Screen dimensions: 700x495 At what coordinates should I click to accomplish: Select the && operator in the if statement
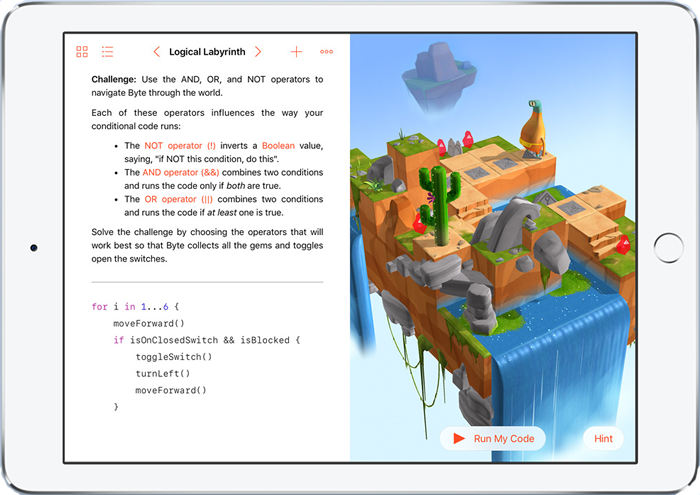pos(229,340)
